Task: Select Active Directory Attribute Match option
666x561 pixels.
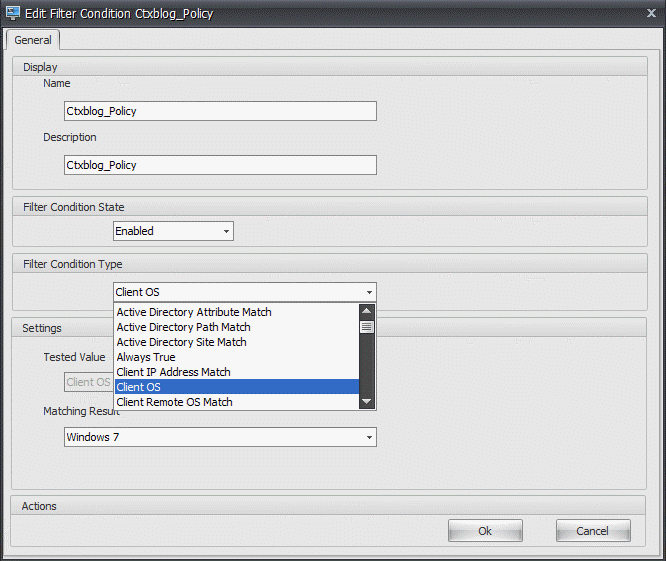Action: [237, 312]
